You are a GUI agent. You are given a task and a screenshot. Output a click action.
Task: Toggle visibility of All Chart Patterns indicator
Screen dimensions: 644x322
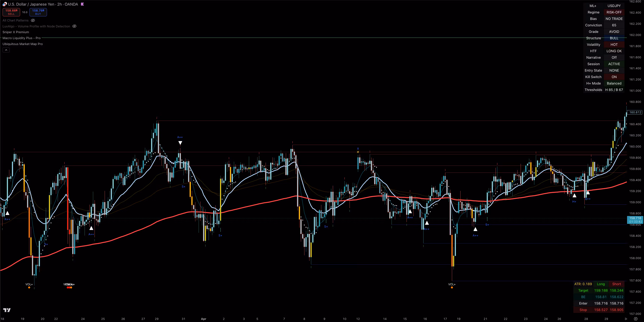coord(33,20)
